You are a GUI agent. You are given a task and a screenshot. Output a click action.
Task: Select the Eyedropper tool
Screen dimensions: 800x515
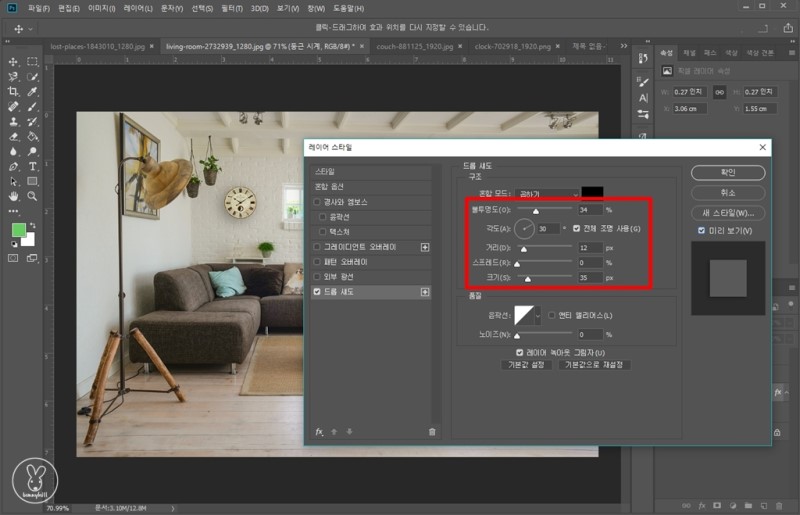click(x=33, y=90)
